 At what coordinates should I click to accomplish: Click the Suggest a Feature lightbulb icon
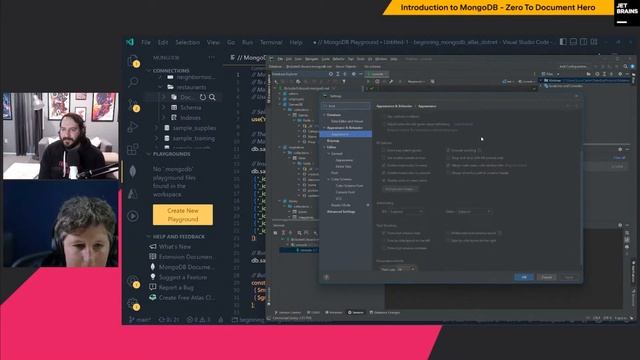[153, 277]
